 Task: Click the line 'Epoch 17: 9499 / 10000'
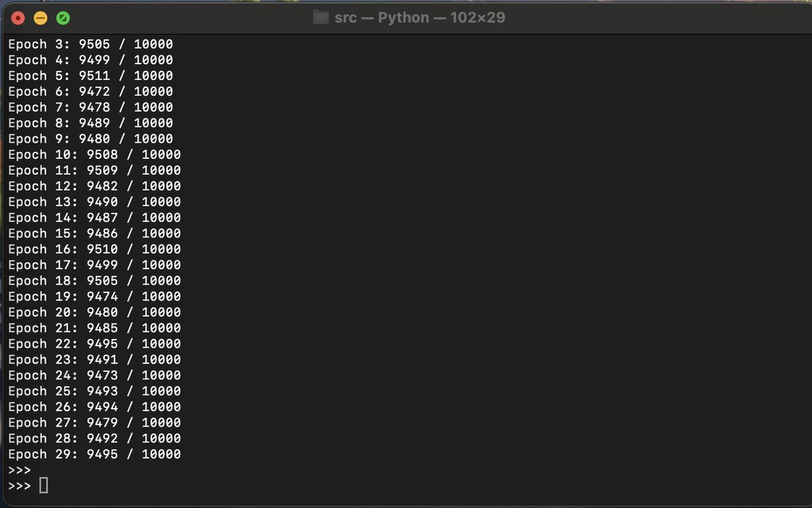click(95, 265)
